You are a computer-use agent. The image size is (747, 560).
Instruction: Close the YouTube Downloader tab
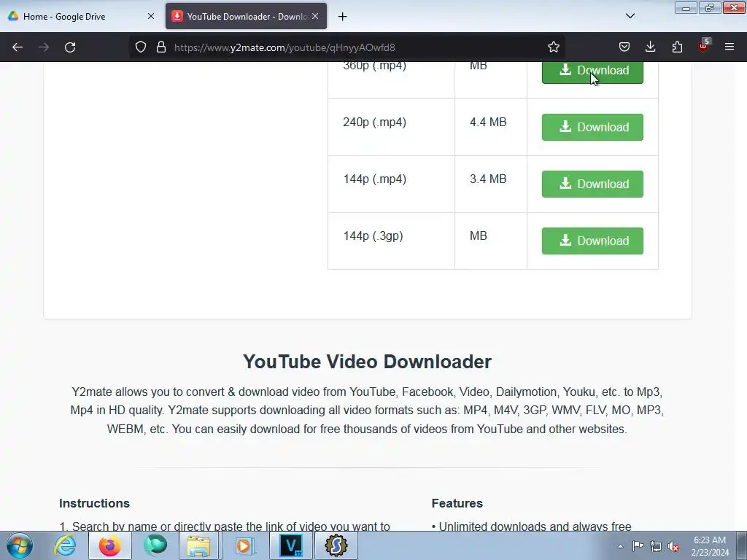coord(315,16)
